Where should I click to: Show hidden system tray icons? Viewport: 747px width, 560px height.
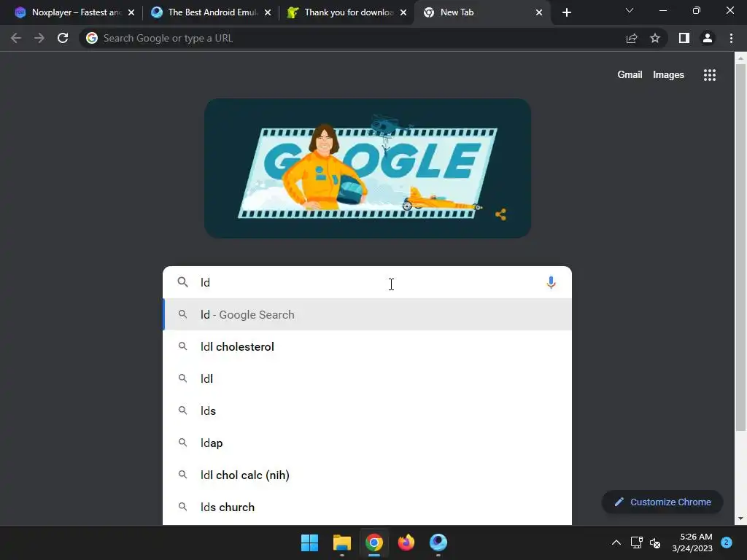[x=616, y=542]
